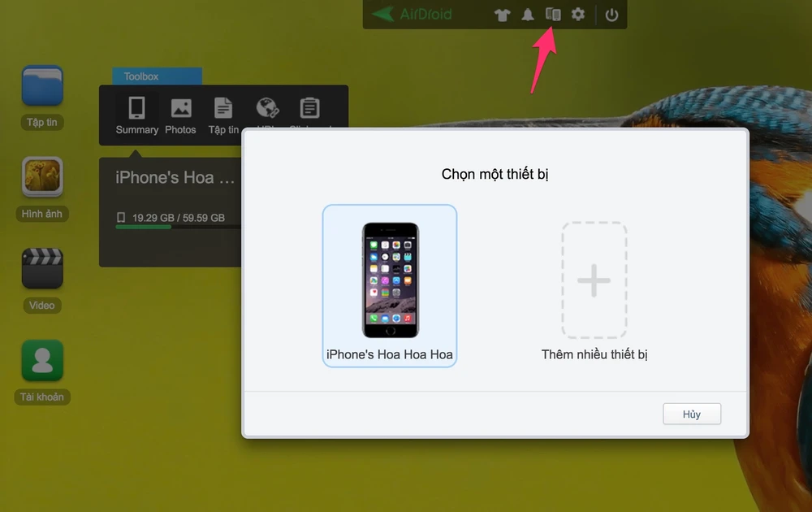The width and height of the screenshot is (812, 512).
Task: Click the URL globe icon in toolbox
Action: click(266, 109)
